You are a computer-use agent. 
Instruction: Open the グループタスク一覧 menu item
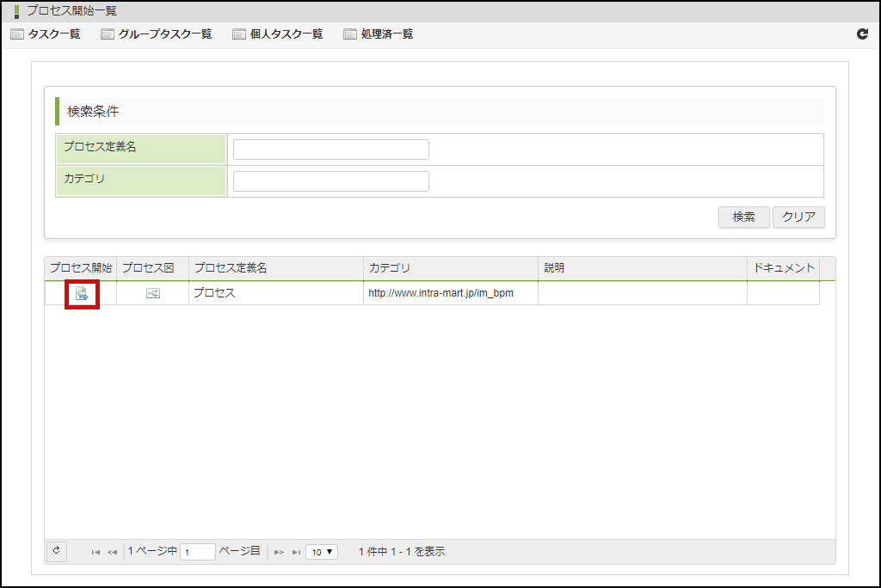156,34
